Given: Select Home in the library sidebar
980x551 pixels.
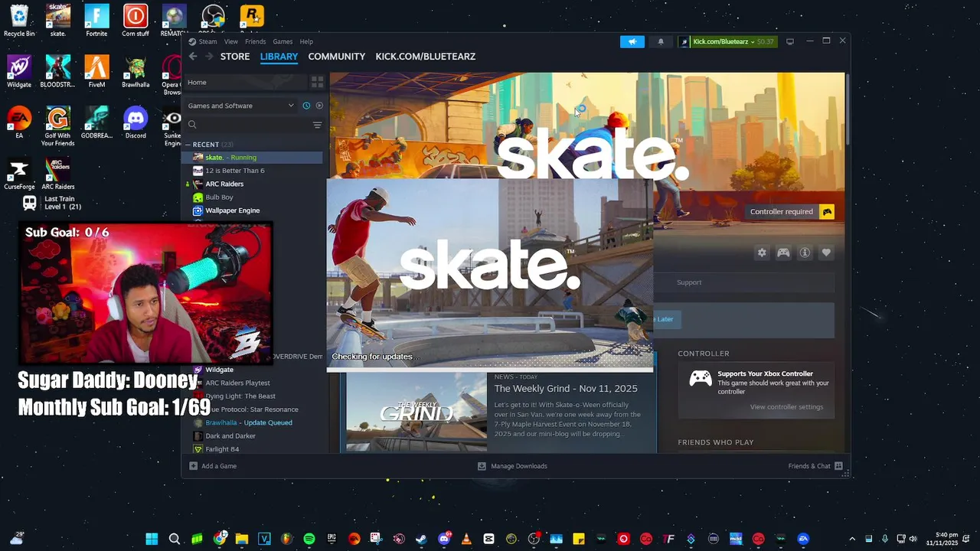Looking at the screenshot, I should 244,82.
